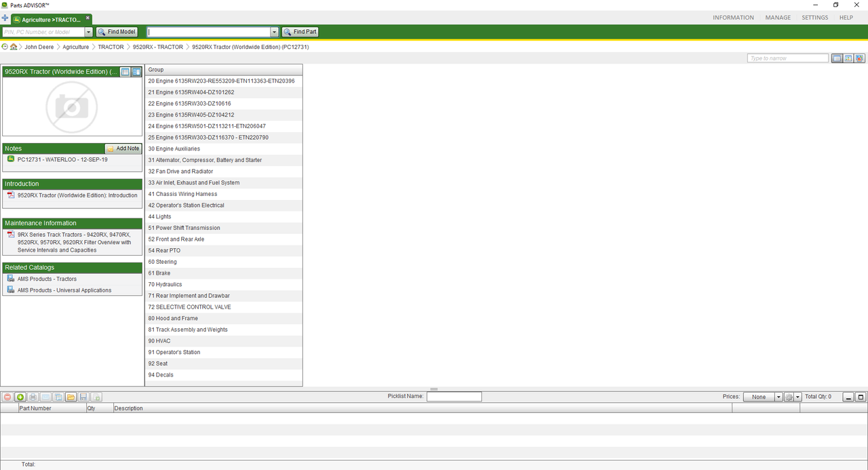Select the single pane view icon
Viewport: 868px width, 470px height.
837,58
